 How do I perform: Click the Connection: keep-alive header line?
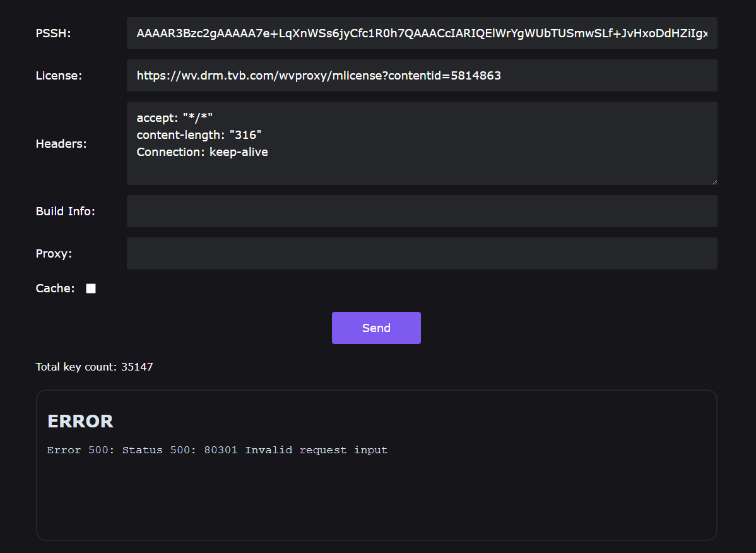coord(202,152)
